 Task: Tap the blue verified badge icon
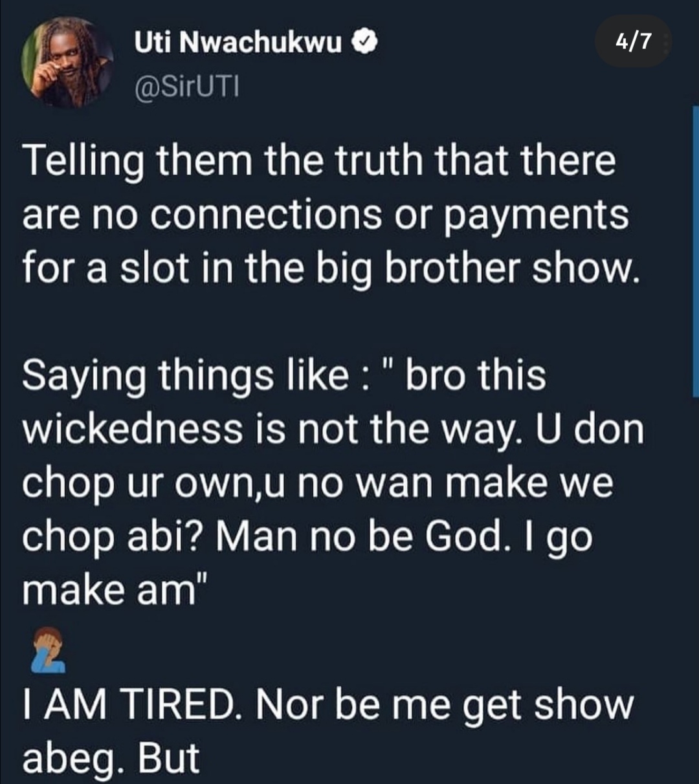tap(364, 43)
